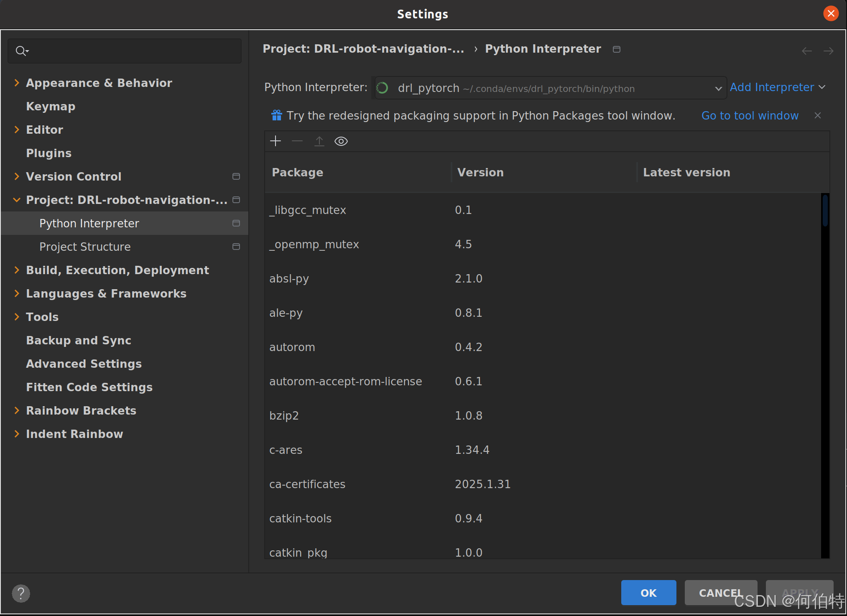Open the Add Interpreter menu
847x616 pixels.
click(x=777, y=87)
